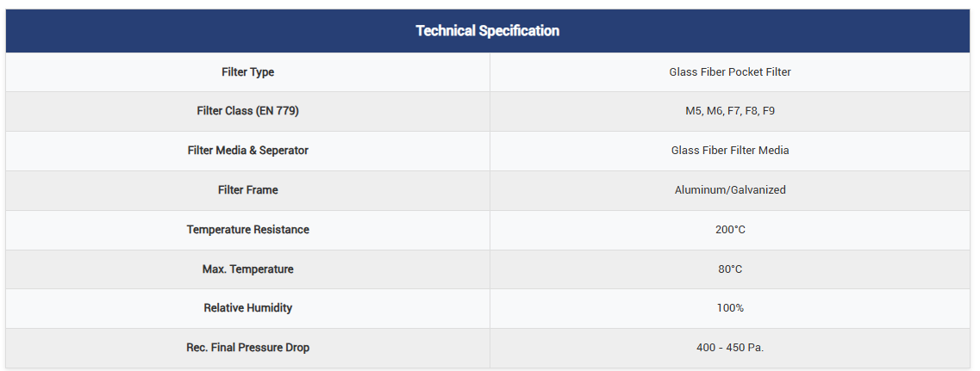Select the Rec. Final Pressure Drop label
Image resolution: width=980 pixels, height=371 pixels.
[247, 348]
